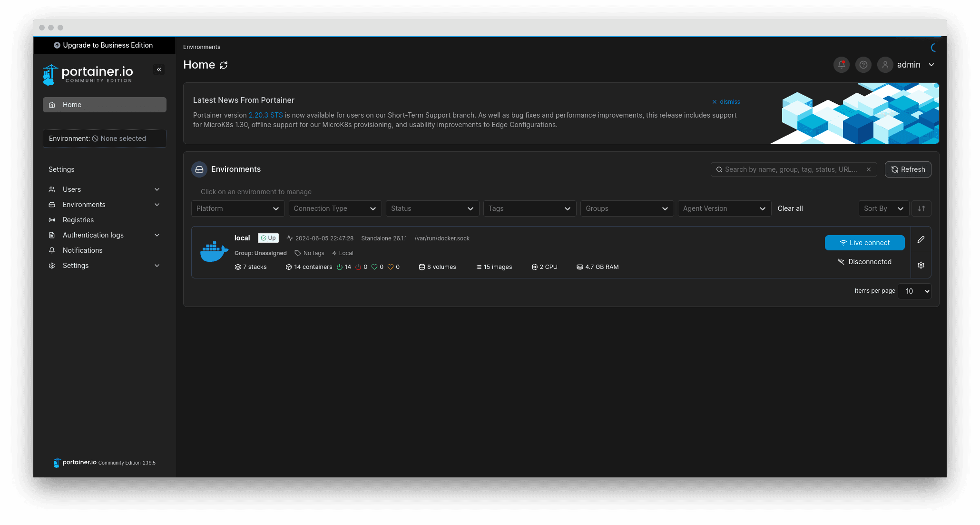
Task: Open the local environment name
Action: (242, 238)
